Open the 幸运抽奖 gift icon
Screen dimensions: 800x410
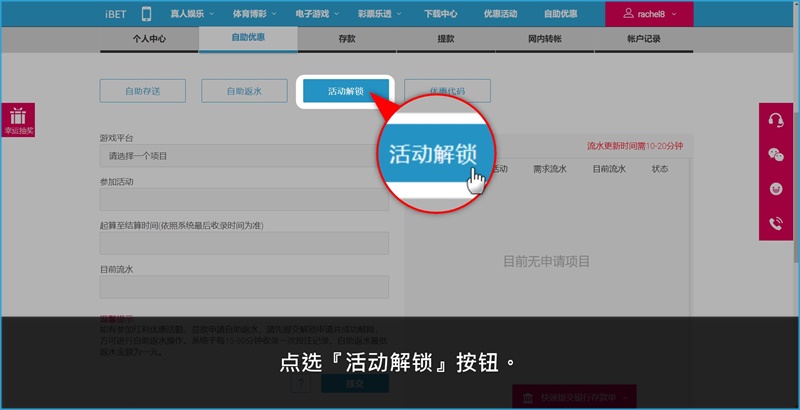[18, 120]
